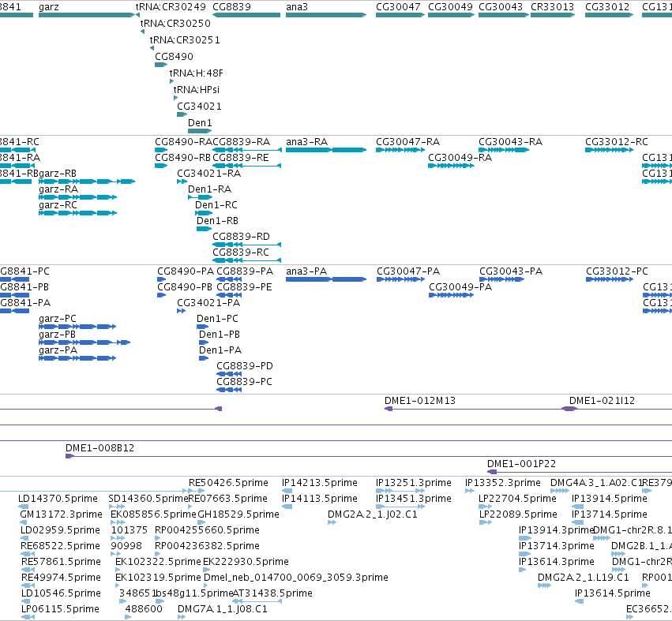This screenshot has width=672, height=621.
Task: Click the CG8839-RE transcript
Action: pos(247,166)
